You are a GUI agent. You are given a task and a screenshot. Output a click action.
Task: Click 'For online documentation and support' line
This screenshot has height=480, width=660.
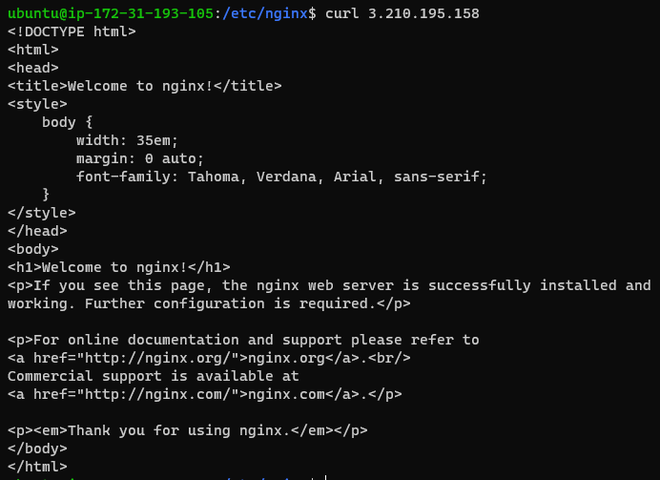243,340
